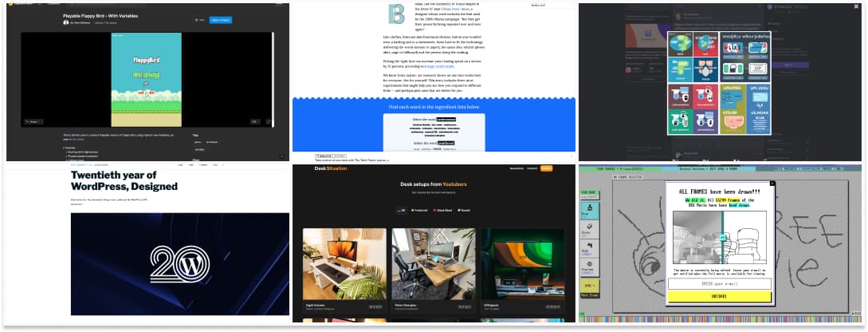Click the email input field in the popup

719,284
